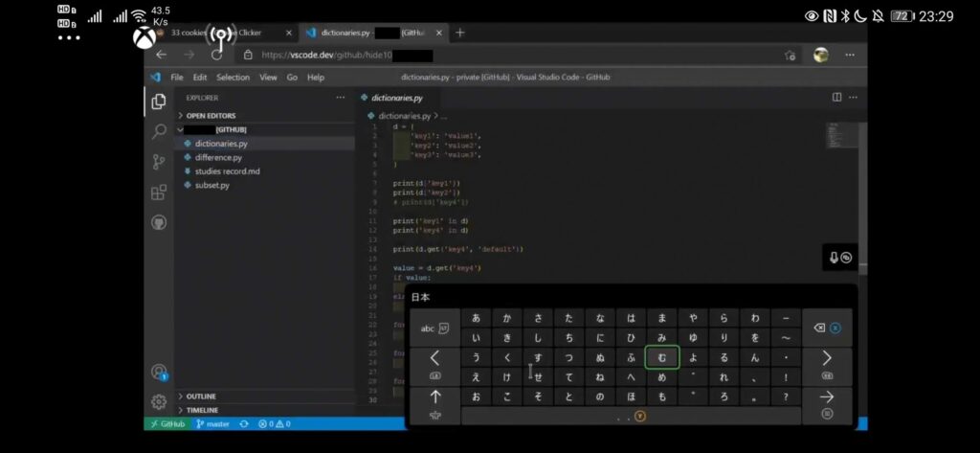Viewport: 980px width, 453px height.
Task: Open dictionaries.py in the file explorer
Action: [x=221, y=144]
